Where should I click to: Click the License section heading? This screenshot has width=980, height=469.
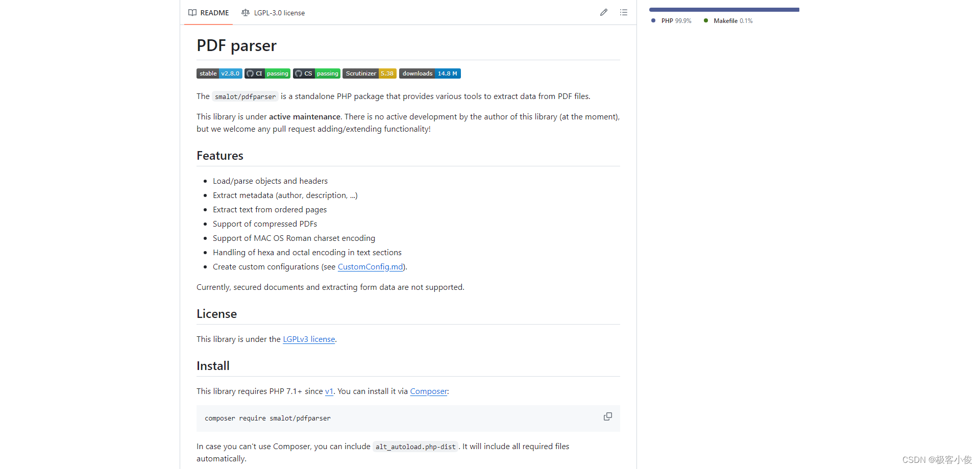(217, 314)
